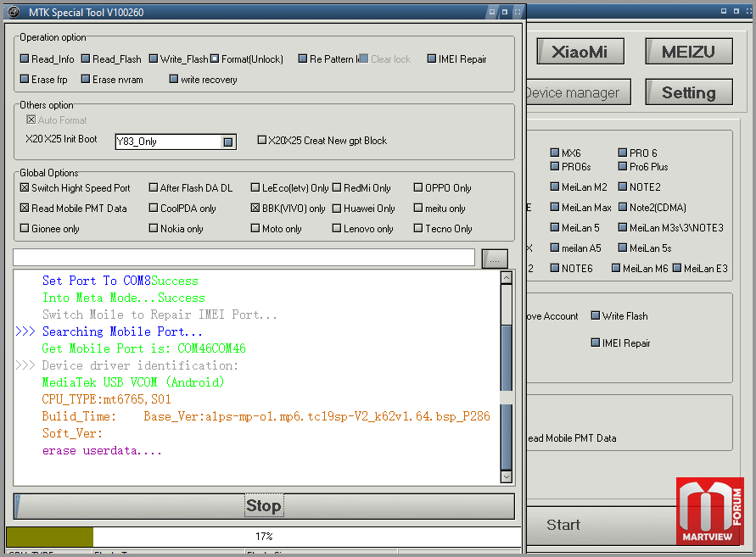The width and height of the screenshot is (756, 557).
Task: Select PRO6s model checkbox
Action: [x=555, y=166]
